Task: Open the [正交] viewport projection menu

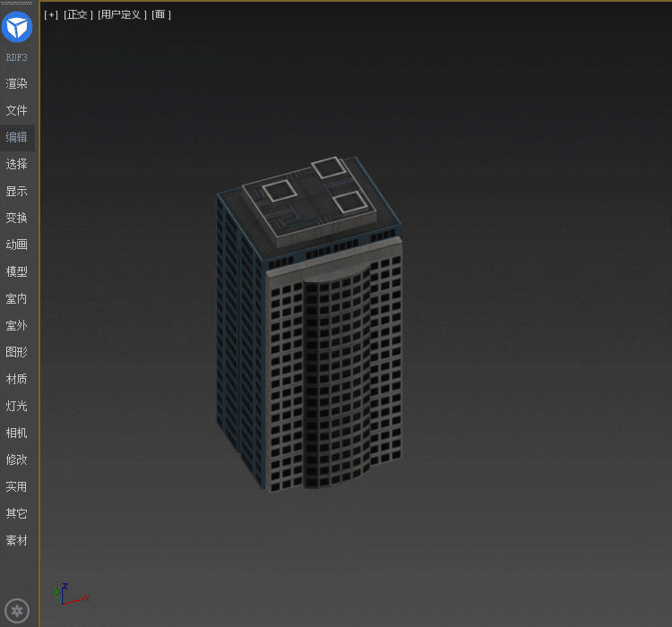Action: [78, 15]
